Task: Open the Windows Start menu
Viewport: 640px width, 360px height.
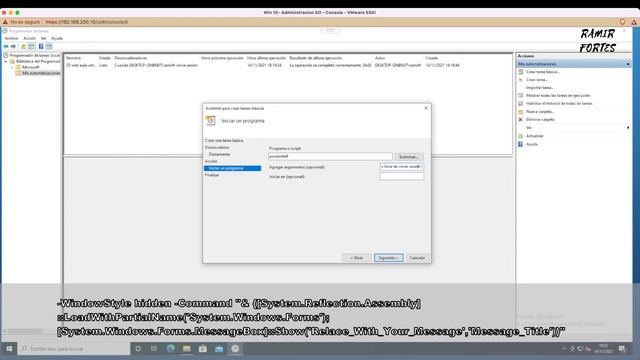Action: tap(9, 349)
